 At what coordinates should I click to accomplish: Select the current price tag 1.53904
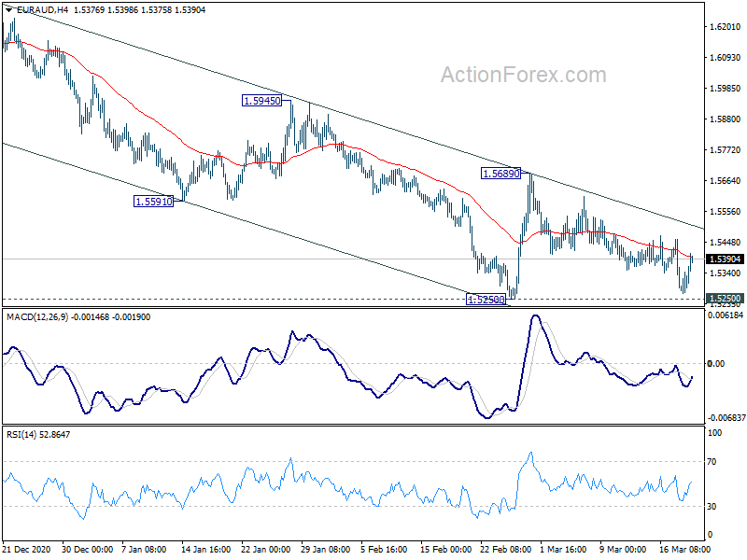[x=726, y=259]
